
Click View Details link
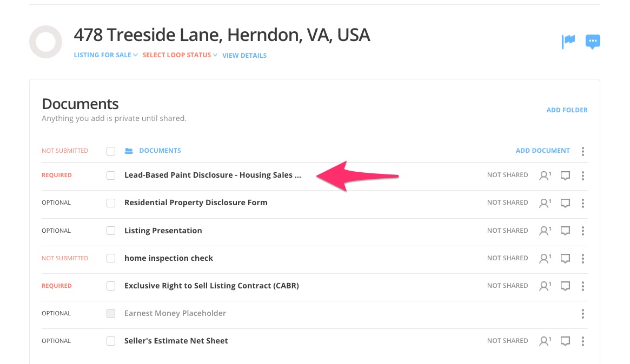pos(244,55)
